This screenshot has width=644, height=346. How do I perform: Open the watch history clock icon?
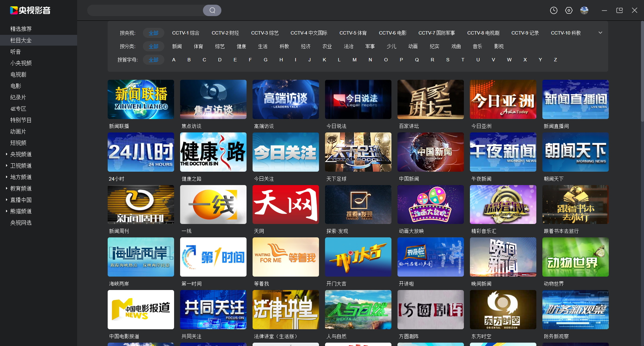pos(553,10)
